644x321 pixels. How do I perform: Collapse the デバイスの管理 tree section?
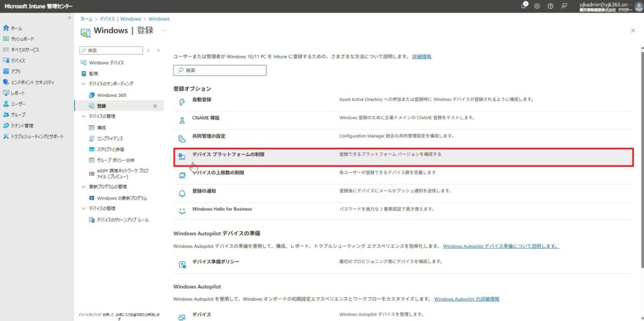[84, 116]
